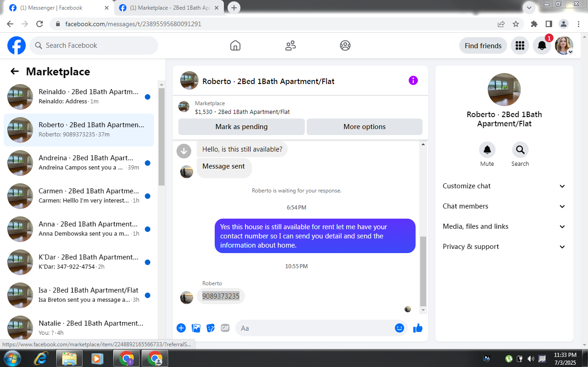
Task: Go back using the Marketplace arrow
Action: pos(15,71)
